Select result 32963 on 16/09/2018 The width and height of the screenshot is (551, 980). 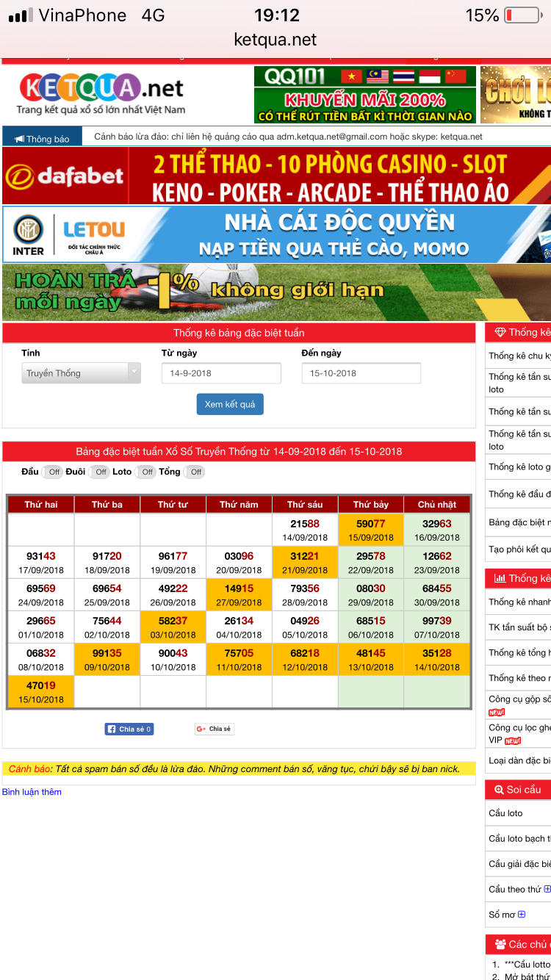pos(437,530)
